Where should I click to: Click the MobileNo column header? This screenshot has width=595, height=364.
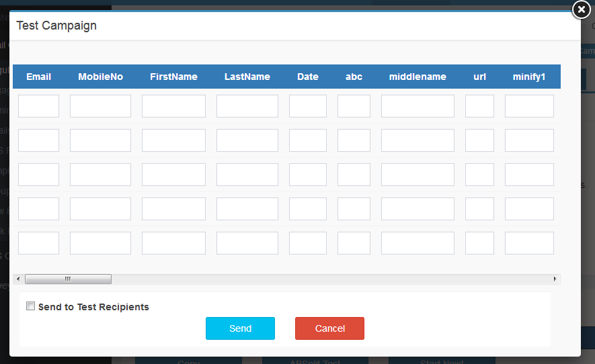click(x=100, y=77)
